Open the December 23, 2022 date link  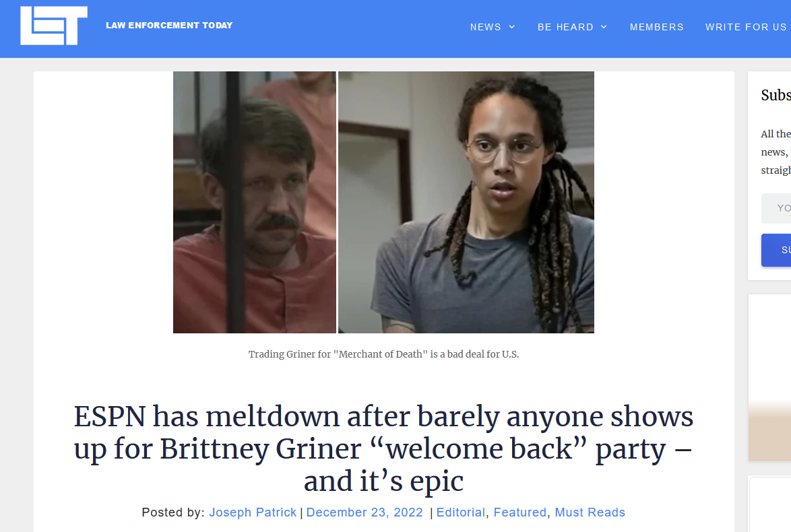pyautogui.click(x=365, y=512)
